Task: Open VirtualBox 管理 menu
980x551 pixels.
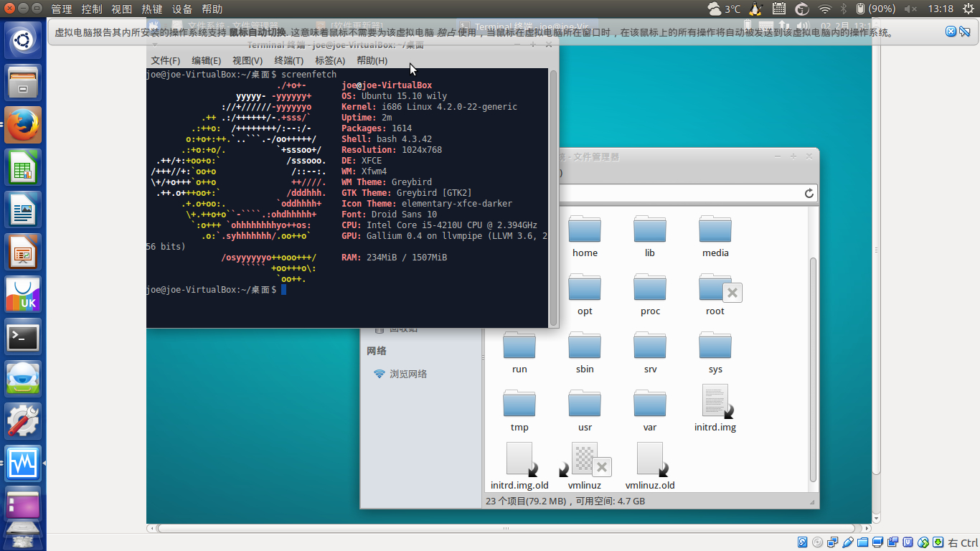Action: (x=62, y=9)
